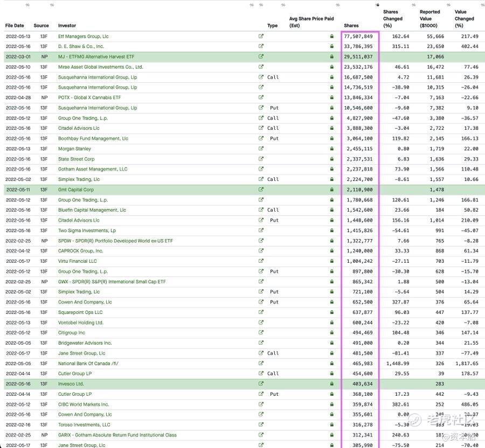Open Virtu Financial LLC investor link
485x448 pixels.
pyautogui.click(x=77, y=261)
